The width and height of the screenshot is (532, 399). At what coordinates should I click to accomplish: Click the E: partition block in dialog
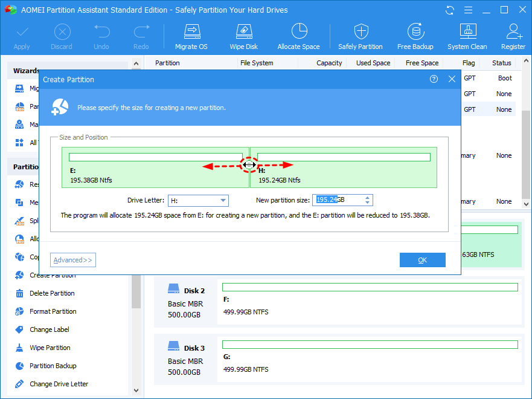point(155,167)
